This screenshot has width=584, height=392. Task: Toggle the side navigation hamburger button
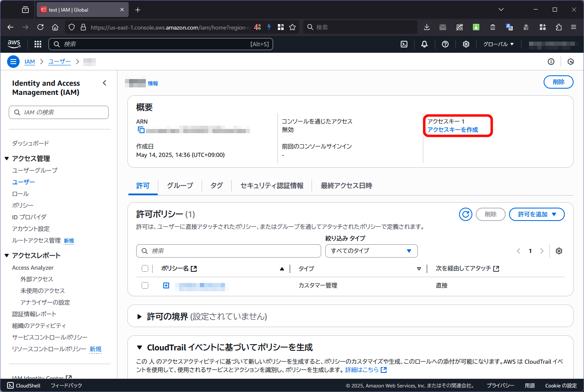[13, 62]
